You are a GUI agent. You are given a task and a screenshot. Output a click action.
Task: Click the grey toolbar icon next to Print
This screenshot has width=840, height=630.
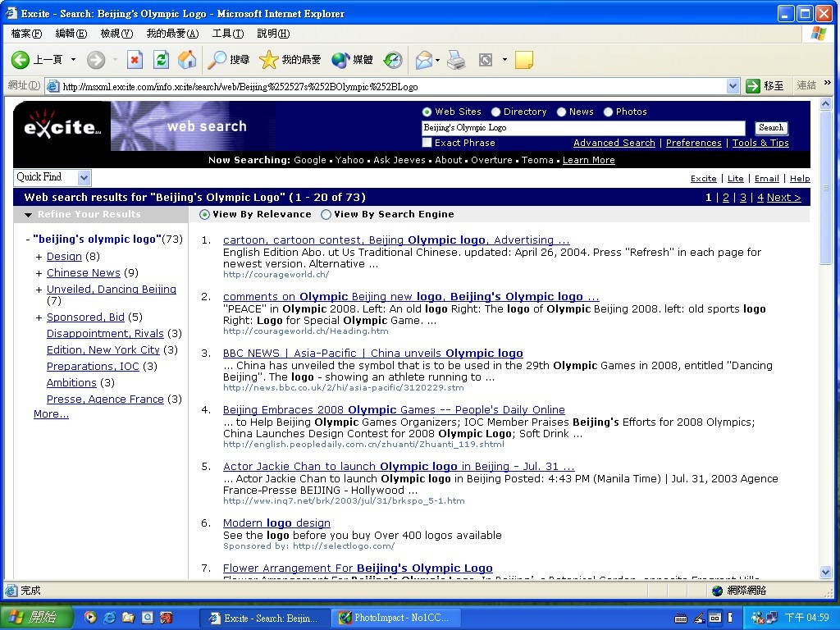[x=486, y=59]
